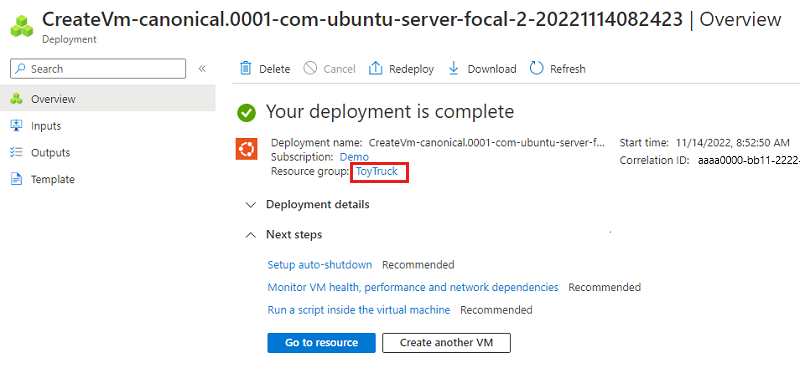Click the Go to resource button

coord(321,342)
